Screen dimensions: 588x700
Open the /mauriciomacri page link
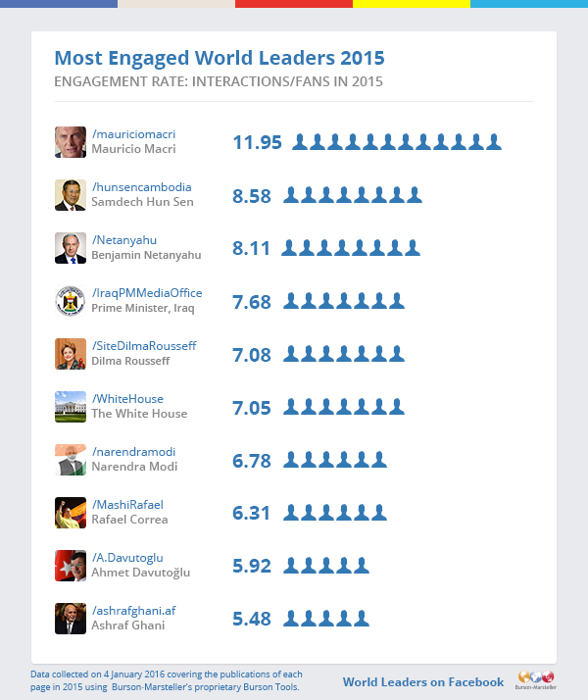[x=133, y=134]
